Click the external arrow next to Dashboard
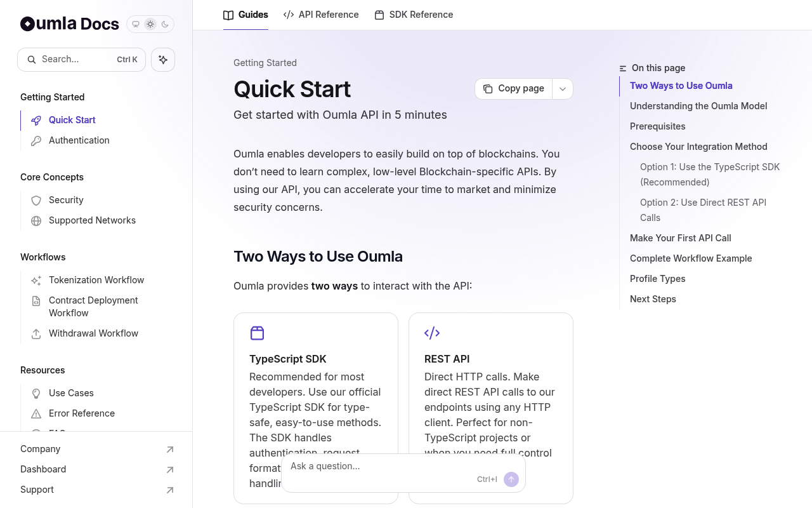Image resolution: width=812 pixels, height=508 pixels. coord(170,470)
